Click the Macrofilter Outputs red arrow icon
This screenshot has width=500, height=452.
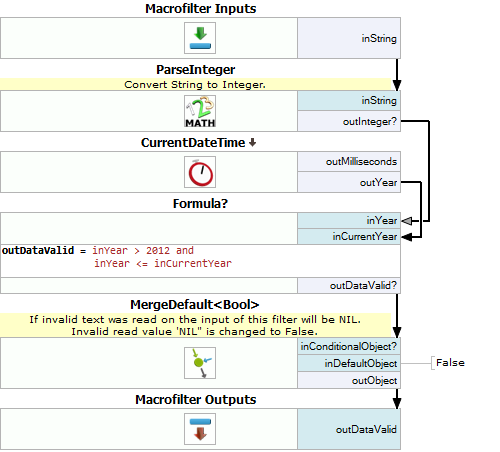[200, 429]
